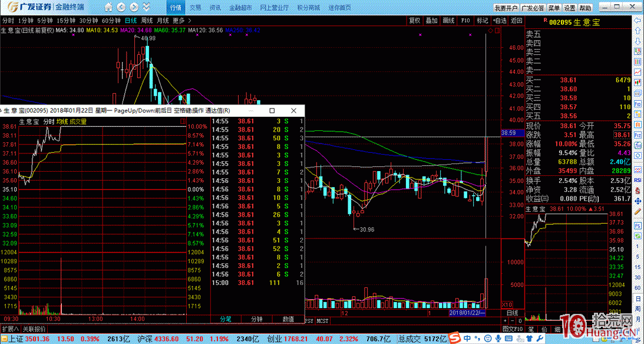644x344 pixels.
Task: Switch chart to 日线 period
Action: tap(131, 21)
